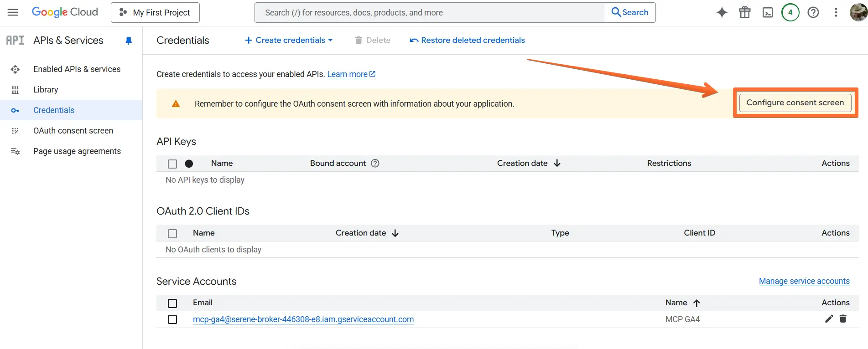Viewport: 868px width, 349px height.
Task: Click the warning triangle icon in banner
Action: tap(176, 104)
